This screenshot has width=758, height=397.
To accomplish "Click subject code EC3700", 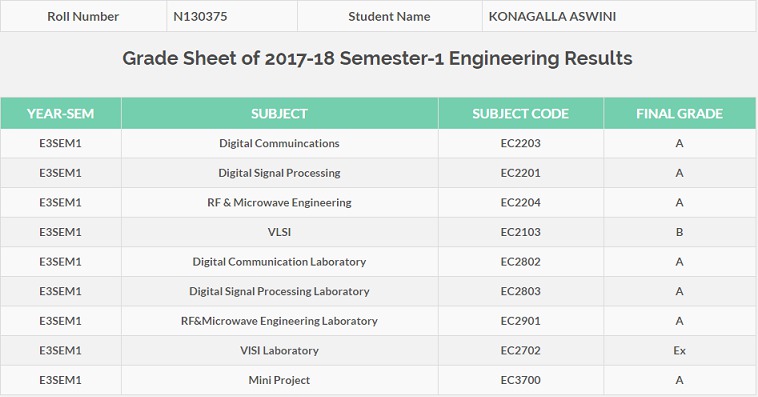I will [x=521, y=380].
